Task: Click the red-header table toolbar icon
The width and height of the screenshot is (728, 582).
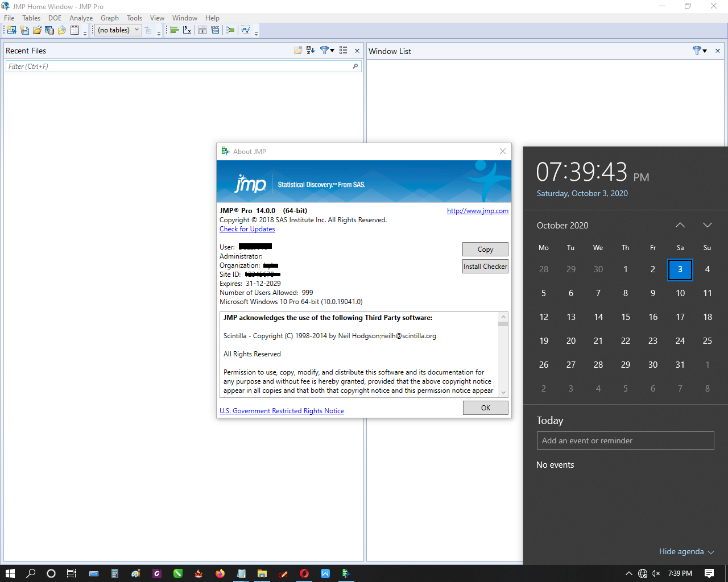Action: coord(75,30)
